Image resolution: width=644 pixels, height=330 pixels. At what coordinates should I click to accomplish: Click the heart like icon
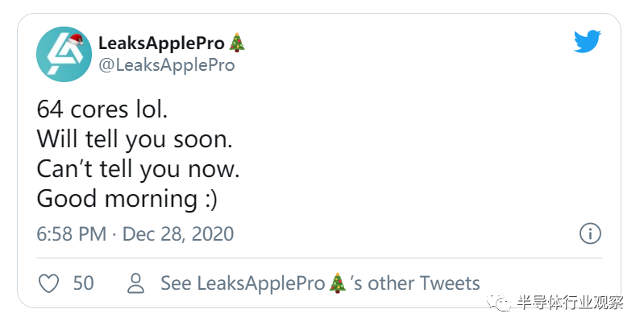pyautogui.click(x=48, y=283)
